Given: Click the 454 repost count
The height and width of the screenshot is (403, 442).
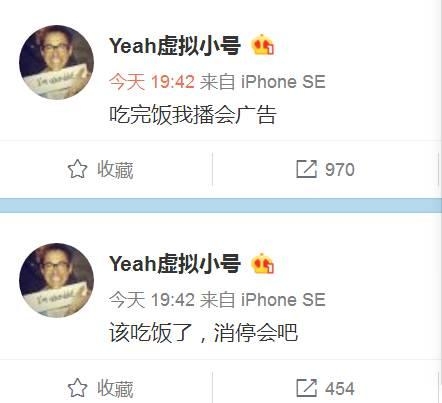Looking at the screenshot, I should (x=340, y=388).
